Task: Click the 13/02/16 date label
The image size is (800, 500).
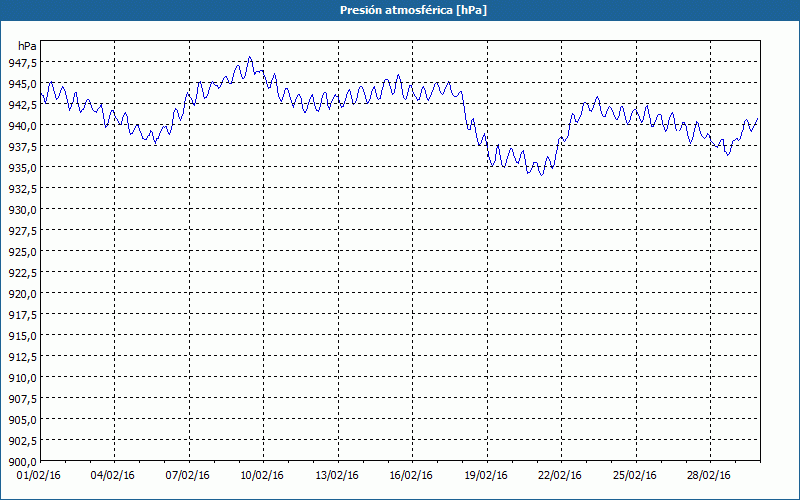Action: point(336,476)
